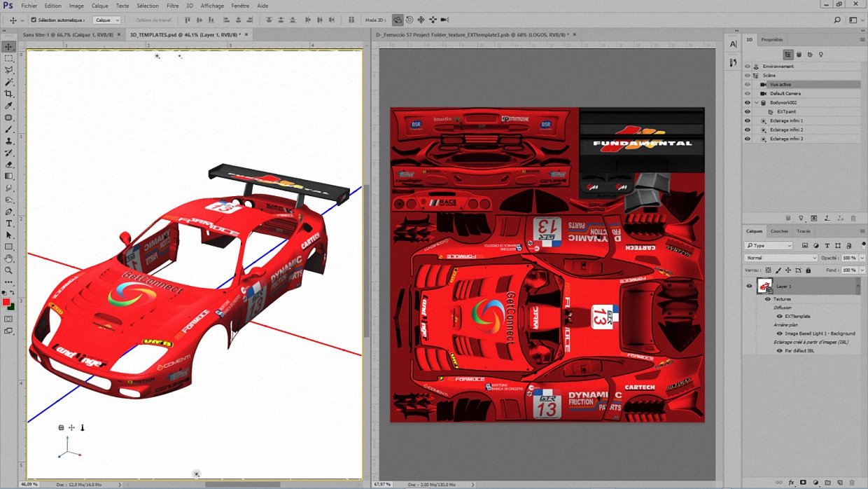Screen dimensions: 868x489
Task: Activate the 3D roll mode icon
Action: [409, 20]
